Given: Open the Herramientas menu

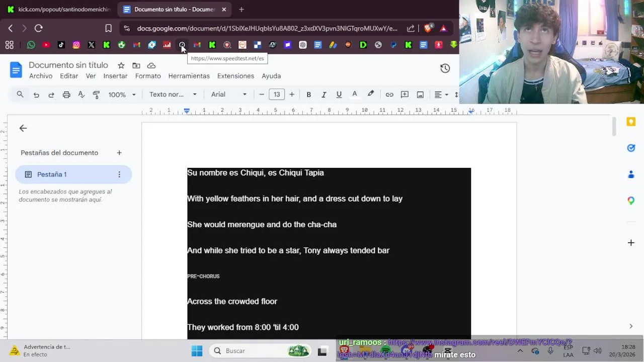Looking at the screenshot, I should click(189, 76).
